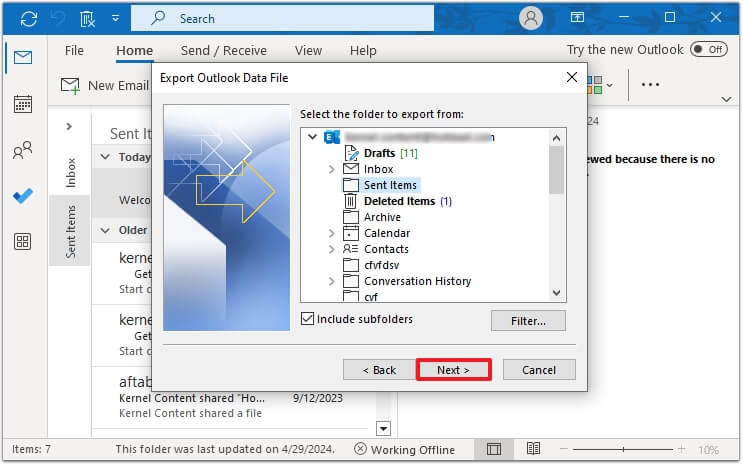Viewport: 743px width, 465px height.
Task: Click the New Email button
Action: pyautogui.click(x=105, y=86)
